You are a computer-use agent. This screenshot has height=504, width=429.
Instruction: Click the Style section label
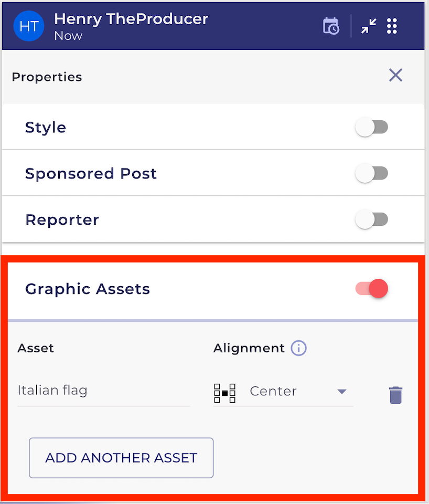point(46,128)
